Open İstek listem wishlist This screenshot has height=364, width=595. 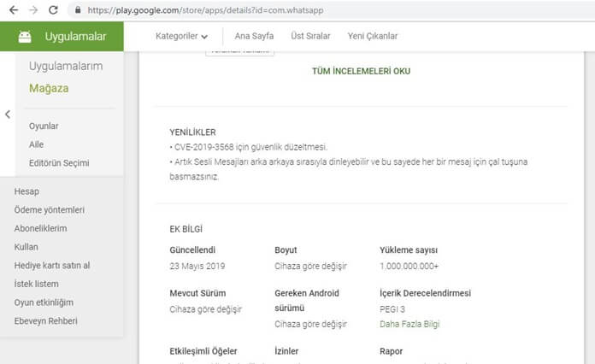click(x=37, y=284)
